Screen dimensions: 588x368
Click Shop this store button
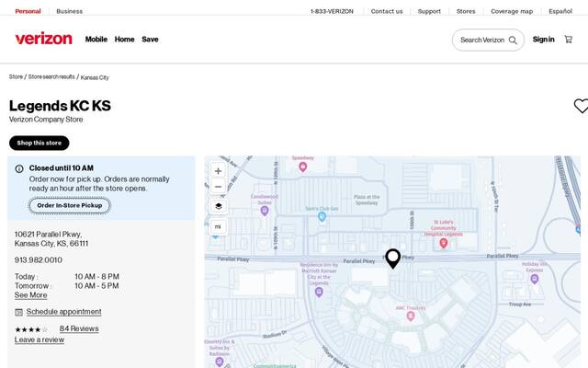(x=40, y=144)
